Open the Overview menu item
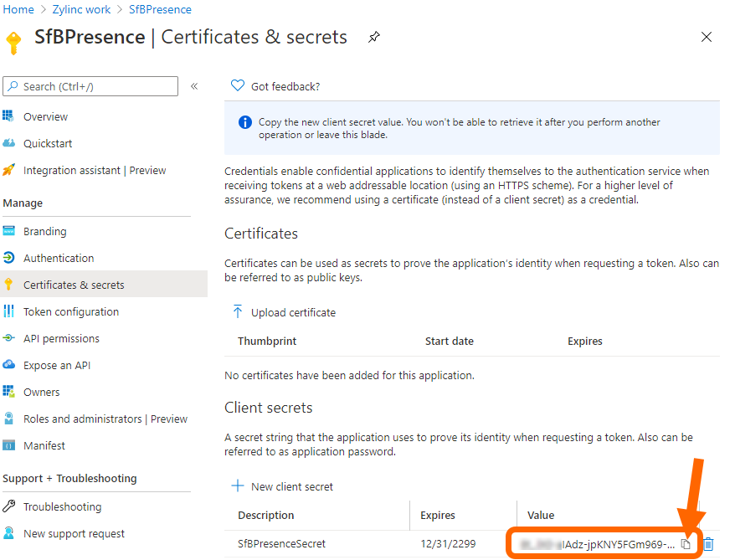735x560 pixels. click(x=45, y=116)
